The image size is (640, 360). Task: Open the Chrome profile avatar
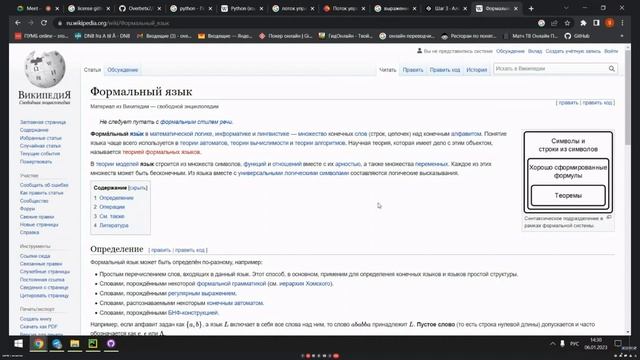click(x=609, y=23)
